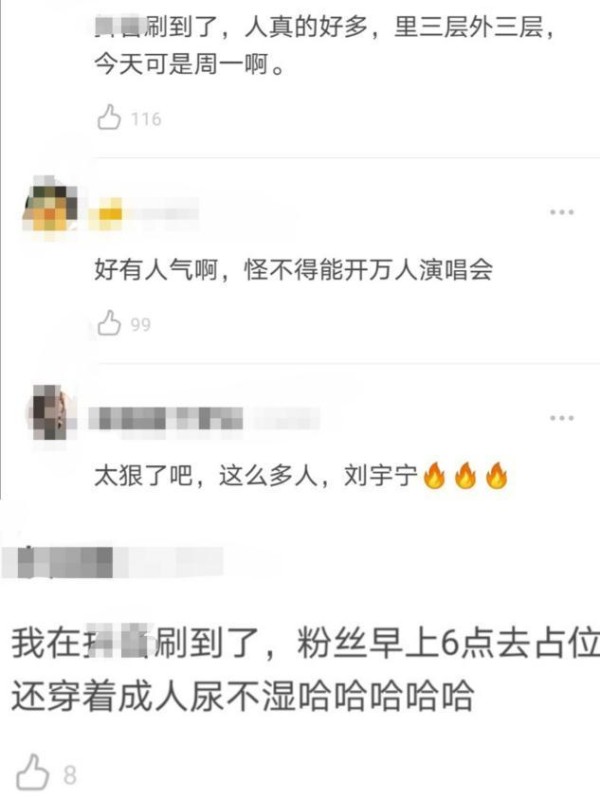Click the 8 like count
This screenshot has width=600, height=799.
tap(70, 776)
